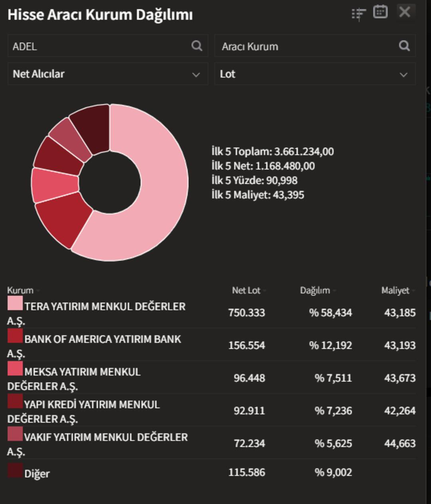The width and height of the screenshot is (431, 504).
Task: Open the calendar date picker icon
Action: [380, 12]
